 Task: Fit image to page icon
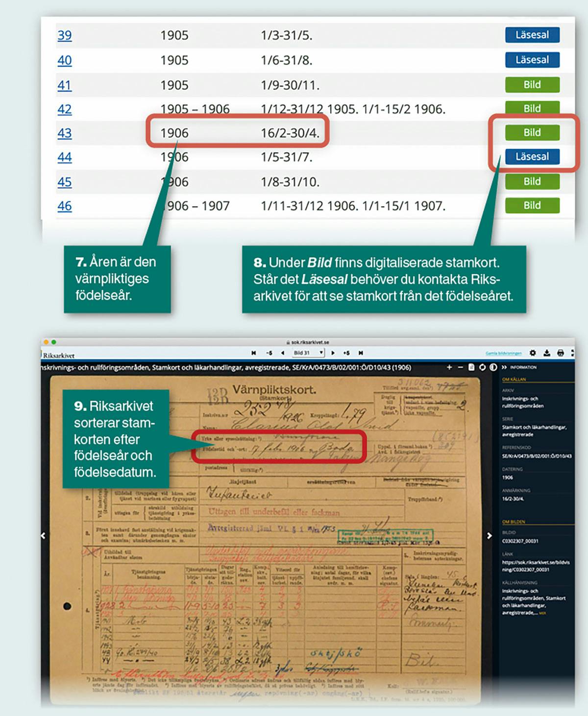click(471, 367)
